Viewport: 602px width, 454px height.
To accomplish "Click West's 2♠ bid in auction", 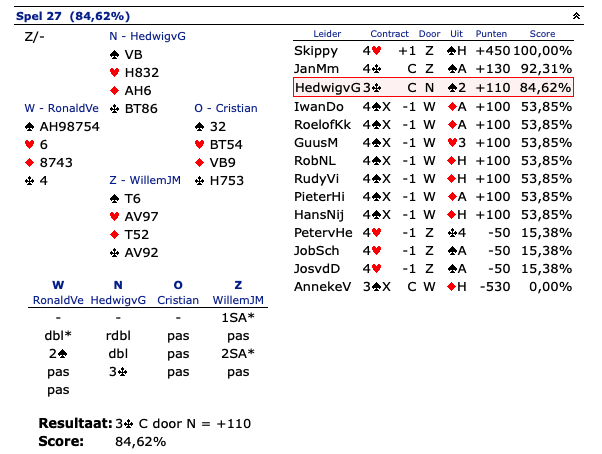I will coord(58,354).
